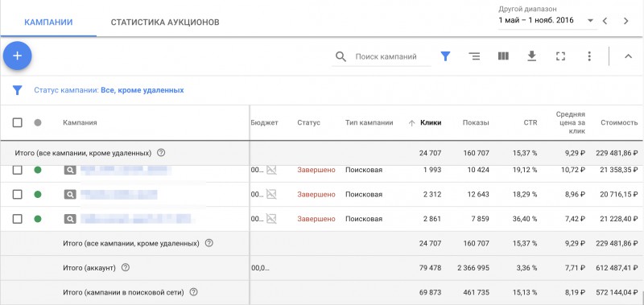Image resolution: width=644 pixels, height=305 pixels.
Task: Check the campaign row with 2 861 clicks
Action: [17, 219]
